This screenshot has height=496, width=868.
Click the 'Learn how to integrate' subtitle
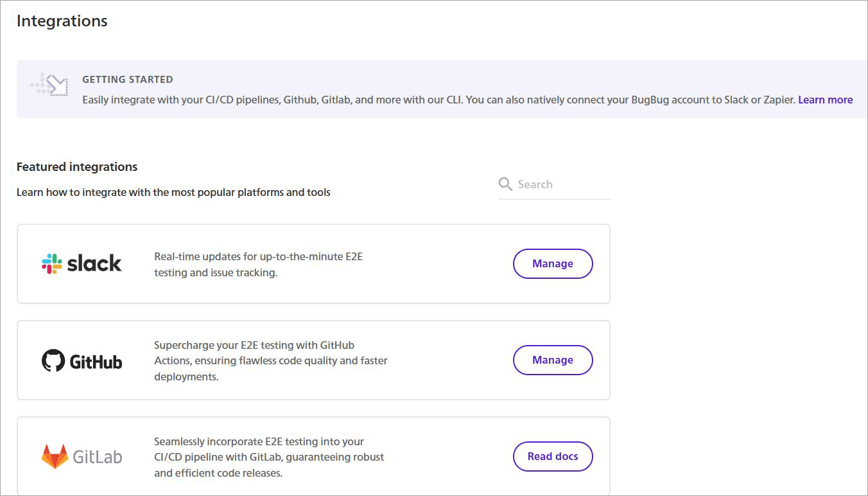[173, 192]
